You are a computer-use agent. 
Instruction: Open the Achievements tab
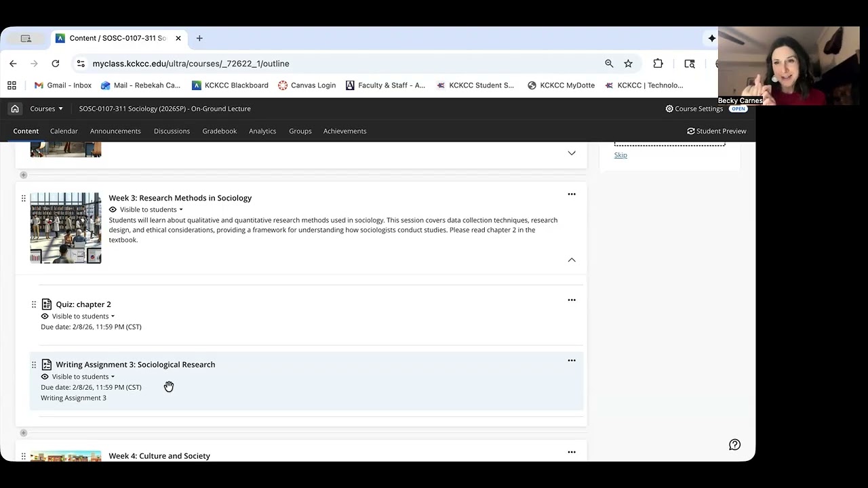click(344, 131)
